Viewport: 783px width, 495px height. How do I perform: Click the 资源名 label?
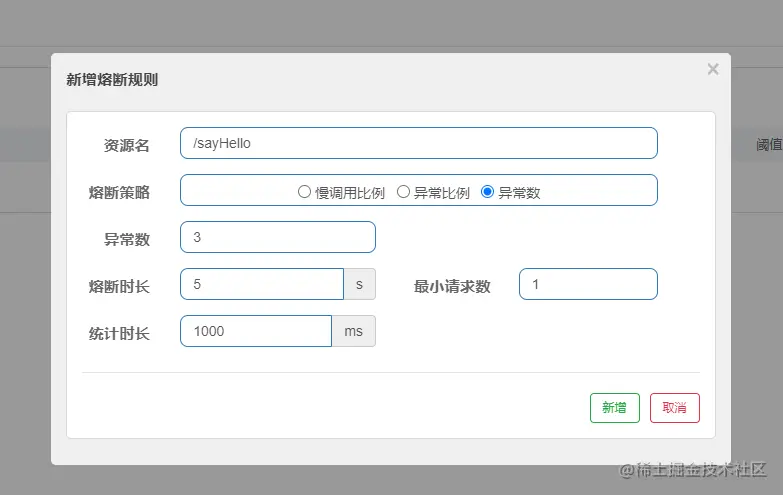click(x=127, y=145)
